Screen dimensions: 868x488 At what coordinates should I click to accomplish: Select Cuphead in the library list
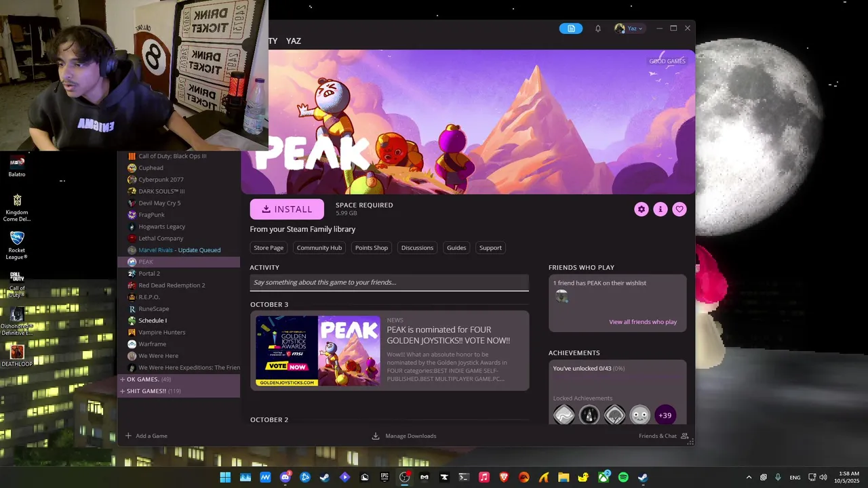179,168
